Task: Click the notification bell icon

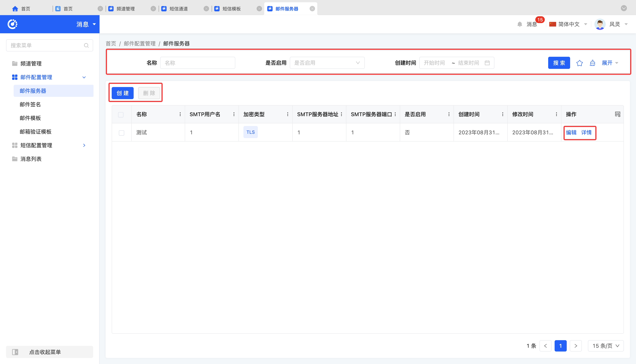Action: (x=519, y=24)
